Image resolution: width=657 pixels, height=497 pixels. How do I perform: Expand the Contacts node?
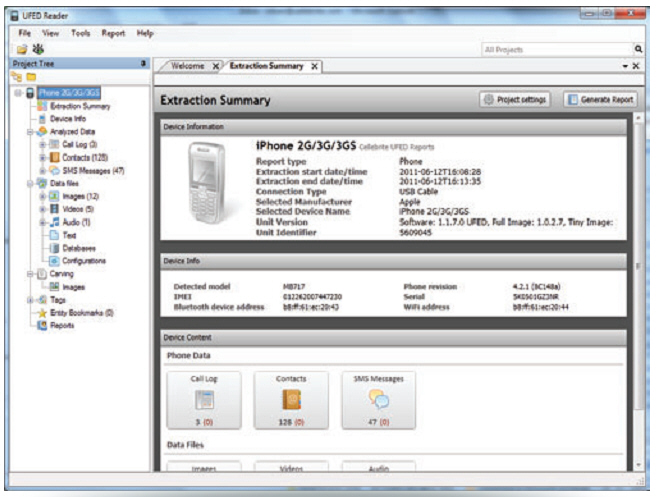pyautogui.click(x=43, y=158)
